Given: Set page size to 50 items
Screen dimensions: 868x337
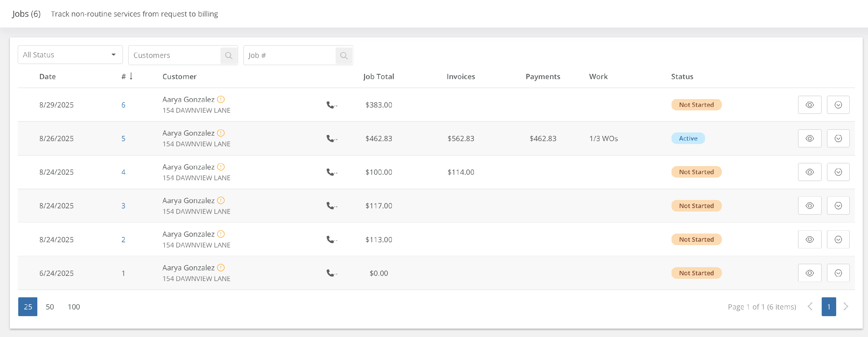Looking at the screenshot, I should click(x=49, y=307).
